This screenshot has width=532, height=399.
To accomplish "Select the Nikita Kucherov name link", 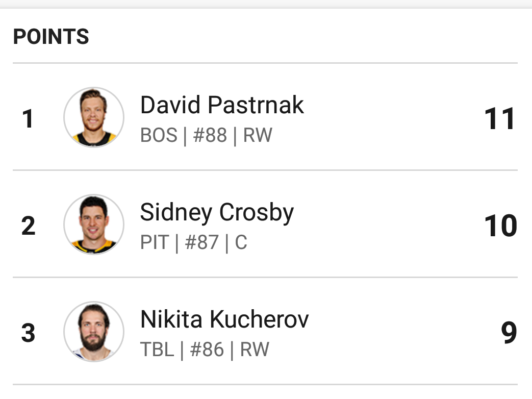I will coord(224,319).
